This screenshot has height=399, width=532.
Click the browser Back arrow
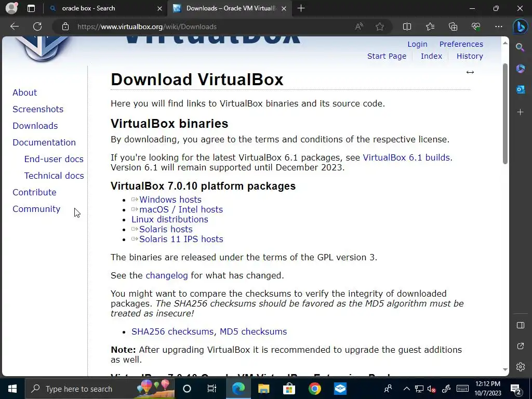[x=14, y=26]
